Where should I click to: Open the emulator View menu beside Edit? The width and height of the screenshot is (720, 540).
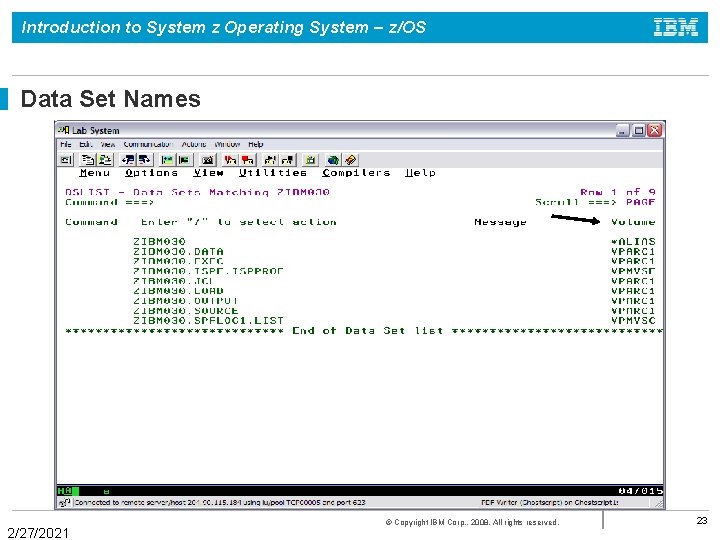coord(108,144)
